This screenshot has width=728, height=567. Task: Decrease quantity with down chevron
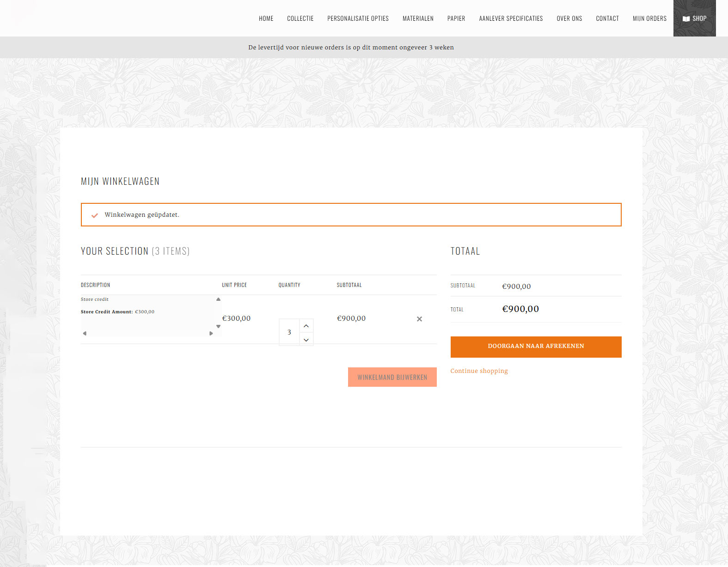click(x=306, y=340)
